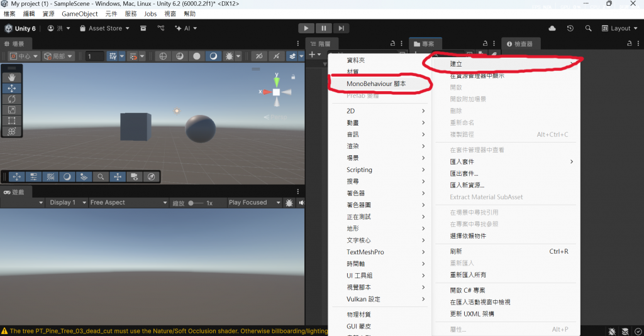The width and height of the screenshot is (644, 336).
Task: Toggle the Hierarchy panel lock
Action: (x=392, y=43)
